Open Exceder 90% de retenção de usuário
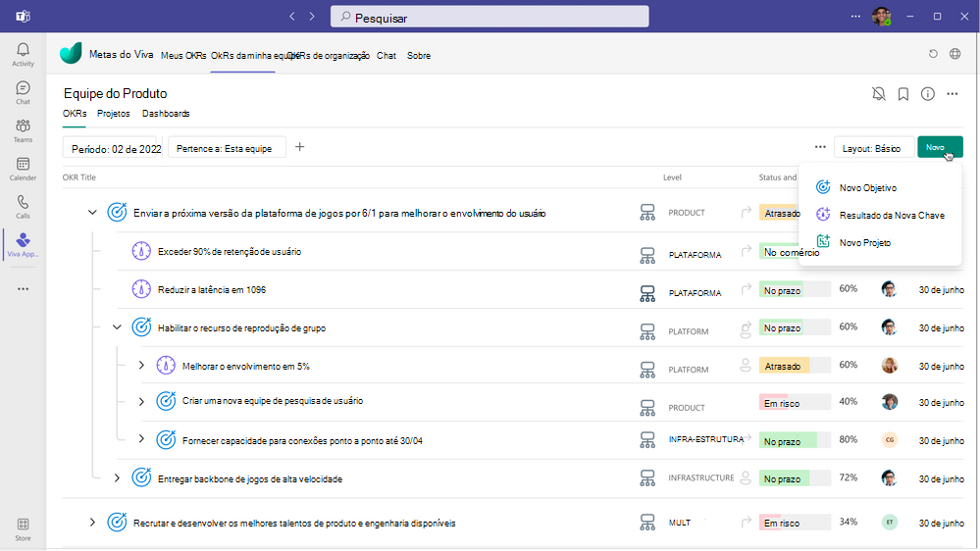This screenshot has width=980, height=551. click(230, 252)
